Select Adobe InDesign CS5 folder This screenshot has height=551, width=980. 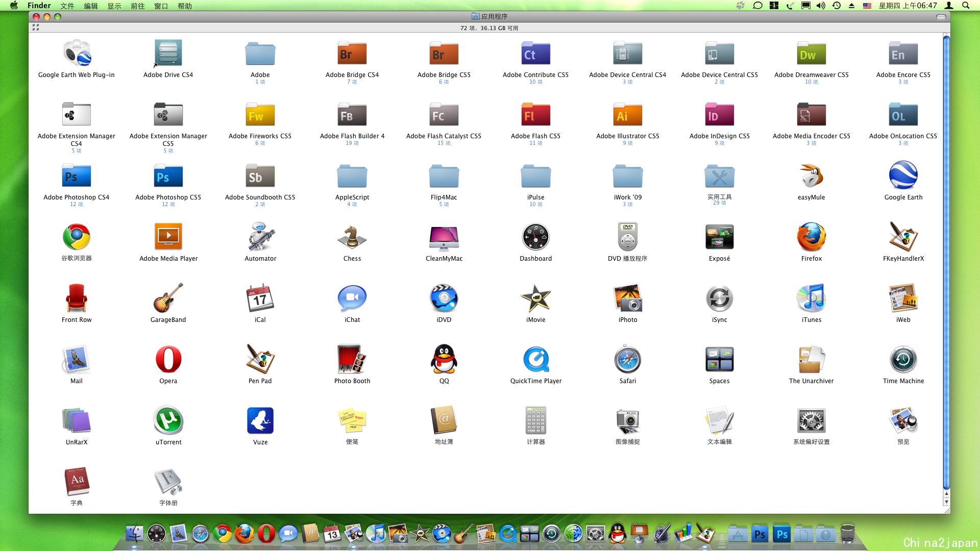tap(720, 114)
